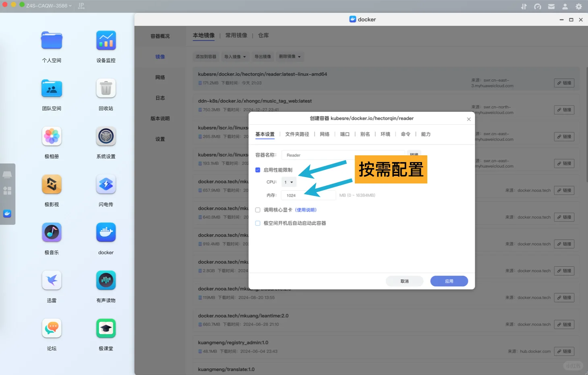588x375 pixels.
Task: Open the docker desktop icon
Action: click(x=106, y=232)
